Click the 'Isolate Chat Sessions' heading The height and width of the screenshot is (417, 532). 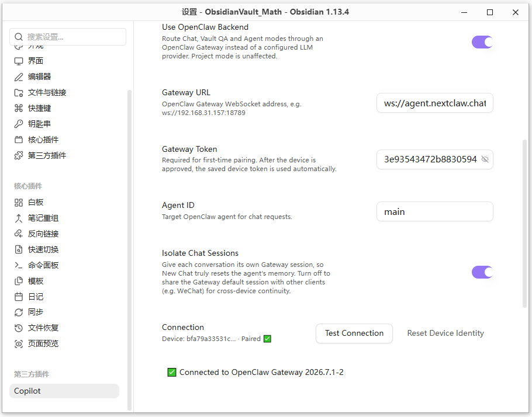[x=200, y=253]
